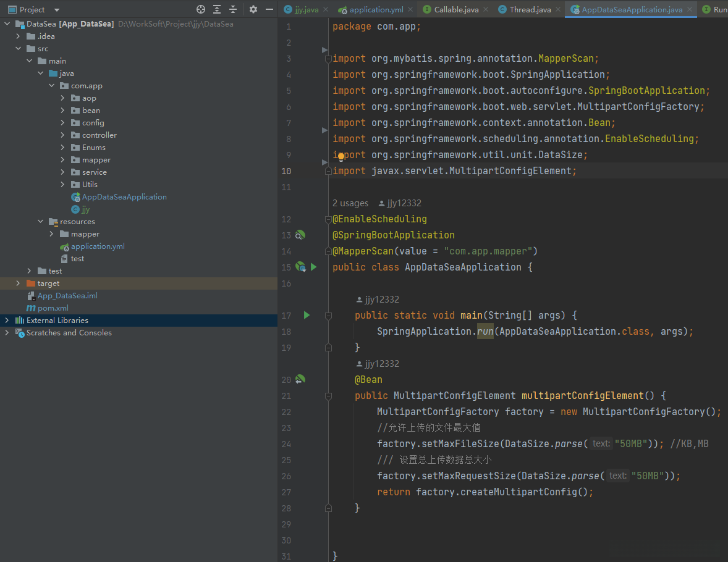Click the Collapse All icon in Project panel
The height and width of the screenshot is (562, 728).
tap(233, 9)
